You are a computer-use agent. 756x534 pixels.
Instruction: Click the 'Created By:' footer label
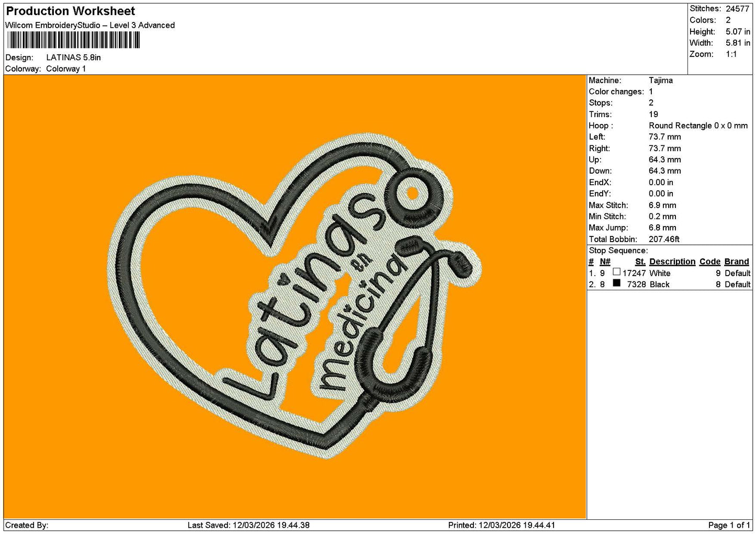click(x=27, y=525)
